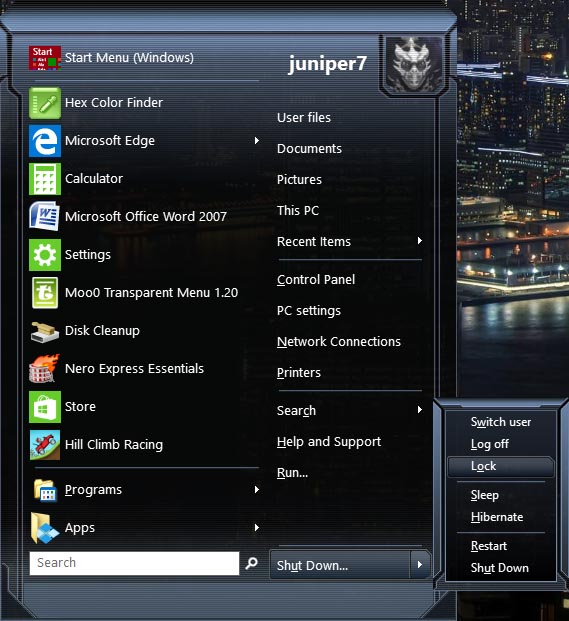Screen dimensions: 569x621
Task: Click the Apps folder icon
Action: (x=45, y=528)
